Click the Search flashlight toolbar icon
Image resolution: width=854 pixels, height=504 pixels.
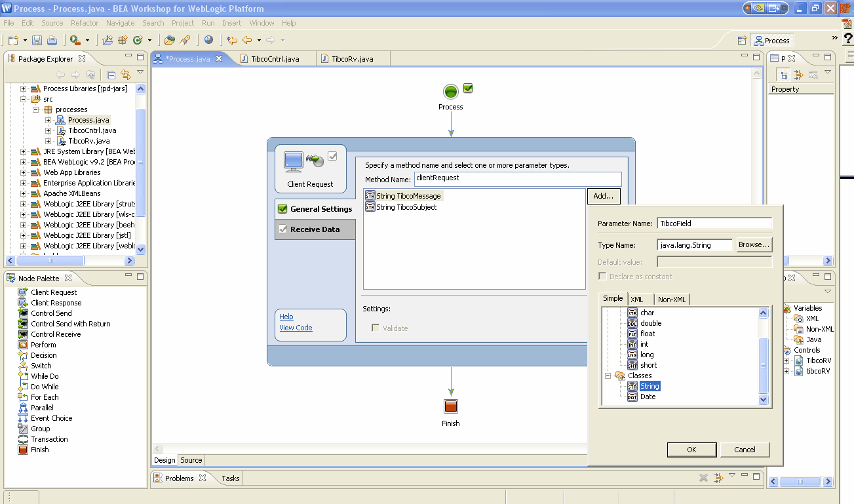pyautogui.click(x=185, y=40)
